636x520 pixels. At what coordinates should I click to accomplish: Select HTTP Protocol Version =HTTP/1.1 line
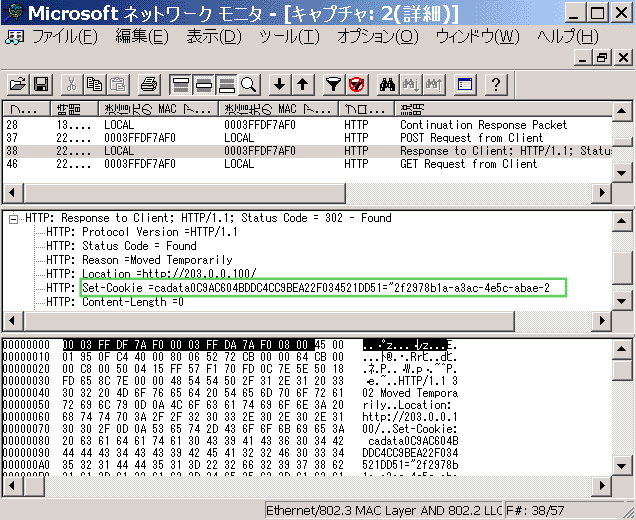click(x=142, y=232)
